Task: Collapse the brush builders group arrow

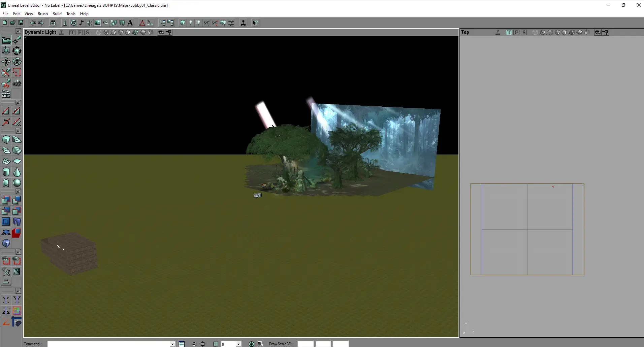Action: [18, 131]
